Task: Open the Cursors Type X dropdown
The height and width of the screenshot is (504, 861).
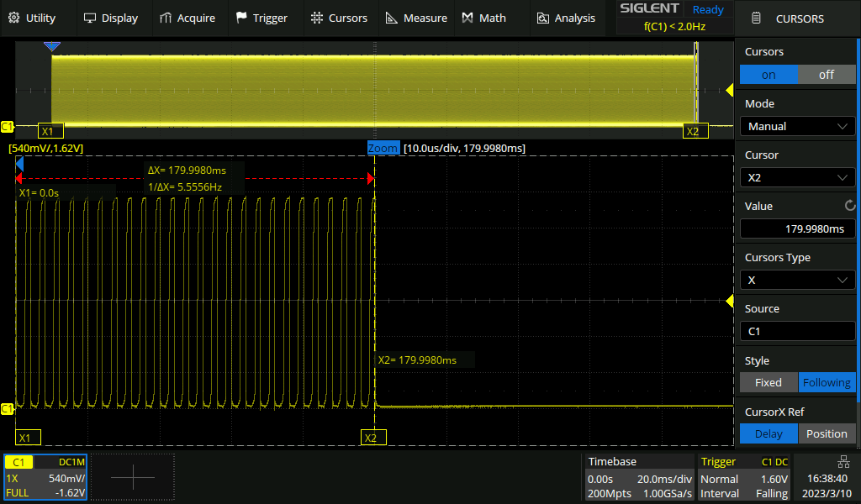Action: click(798, 280)
